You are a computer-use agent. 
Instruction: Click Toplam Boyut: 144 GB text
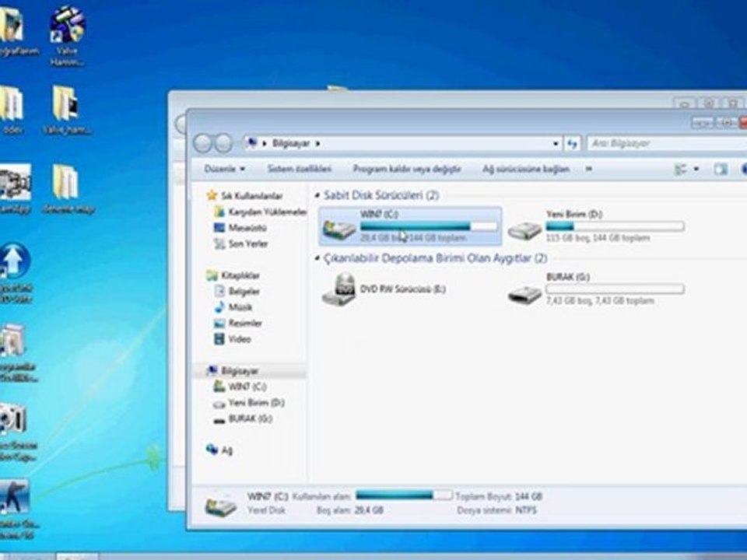[x=499, y=497]
